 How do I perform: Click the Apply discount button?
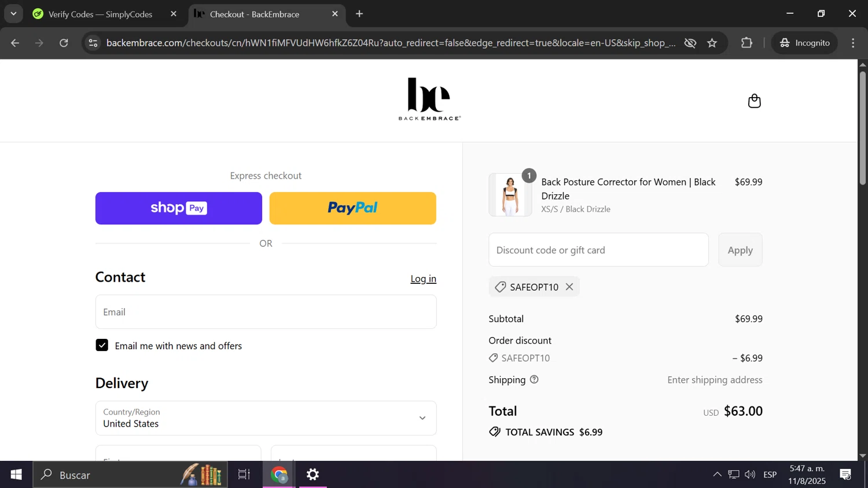pyautogui.click(x=740, y=250)
